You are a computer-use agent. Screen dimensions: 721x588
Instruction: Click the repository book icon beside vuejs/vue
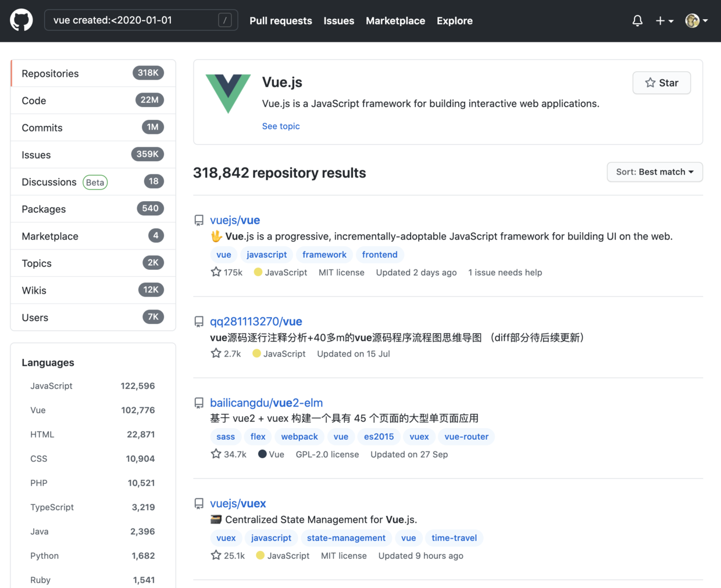tap(199, 220)
